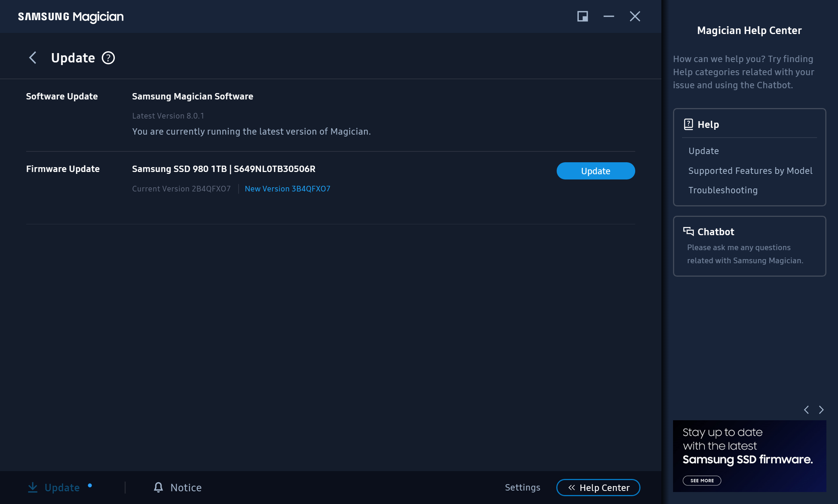The width and height of the screenshot is (838, 504).
Task: Click the Chatbot speech bubble icon
Action: [x=688, y=231]
